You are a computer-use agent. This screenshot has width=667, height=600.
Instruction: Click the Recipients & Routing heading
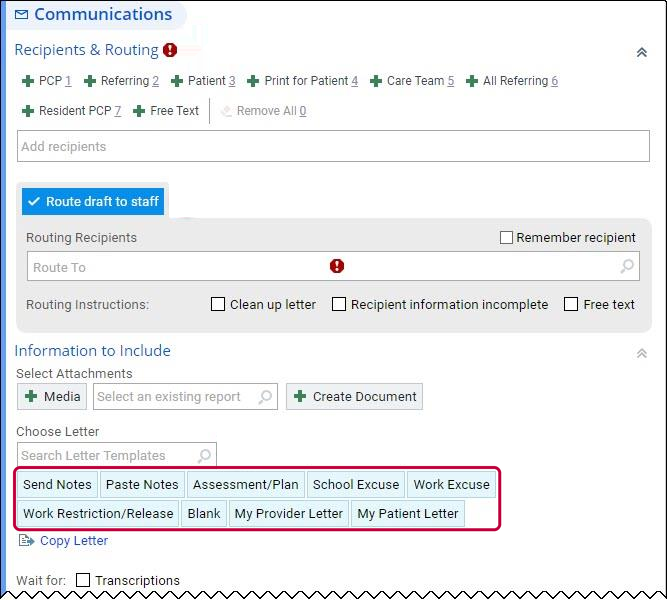(86, 50)
